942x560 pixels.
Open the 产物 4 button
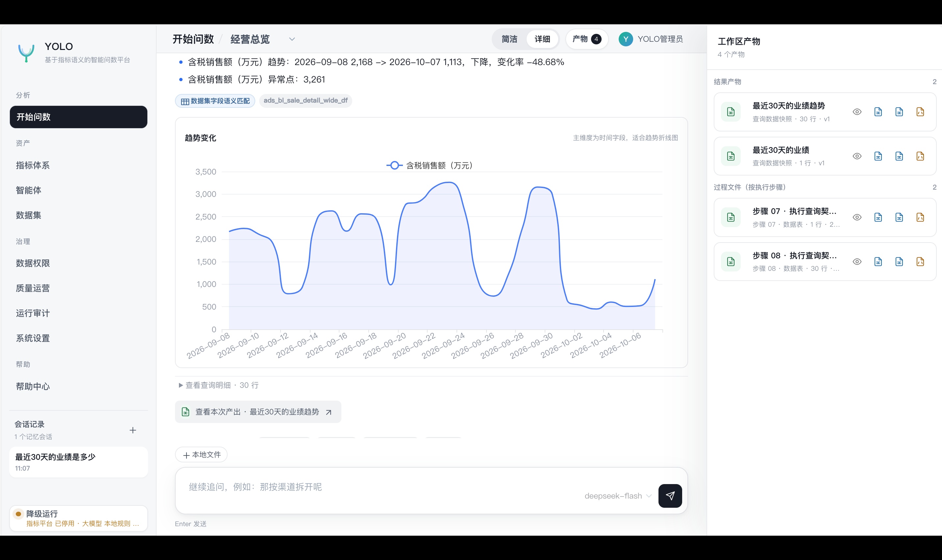click(587, 39)
